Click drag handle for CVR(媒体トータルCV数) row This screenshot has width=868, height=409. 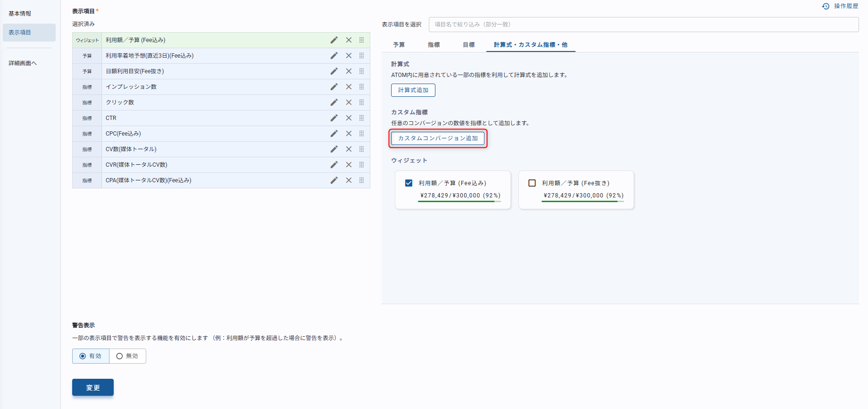(361, 165)
